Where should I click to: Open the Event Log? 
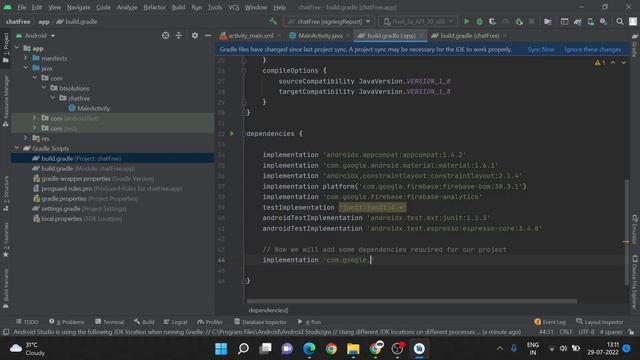pos(550,322)
